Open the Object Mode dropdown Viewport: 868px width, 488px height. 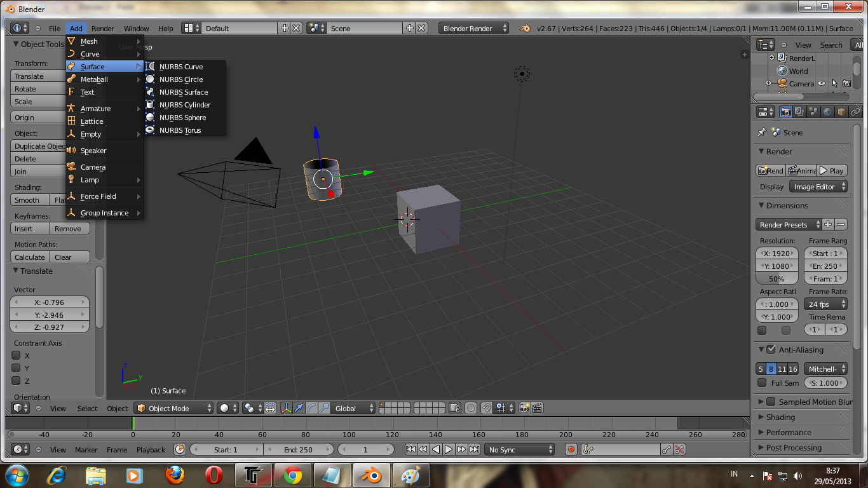click(173, 408)
